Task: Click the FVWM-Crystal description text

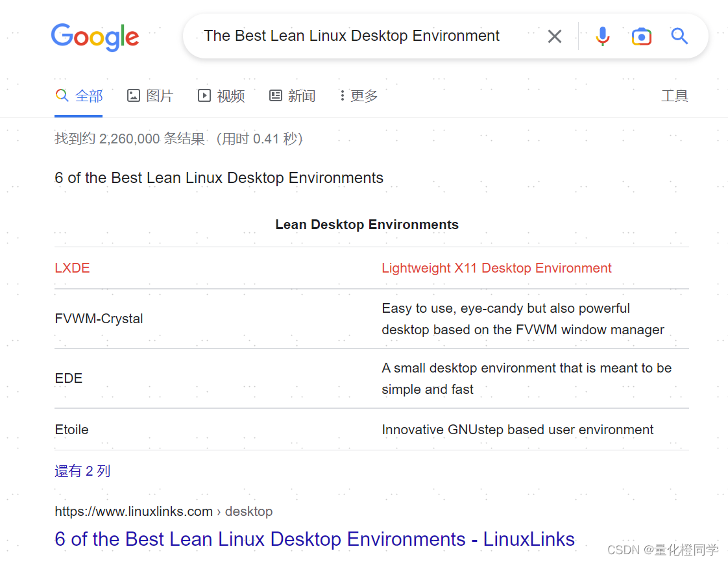Action: tap(523, 319)
